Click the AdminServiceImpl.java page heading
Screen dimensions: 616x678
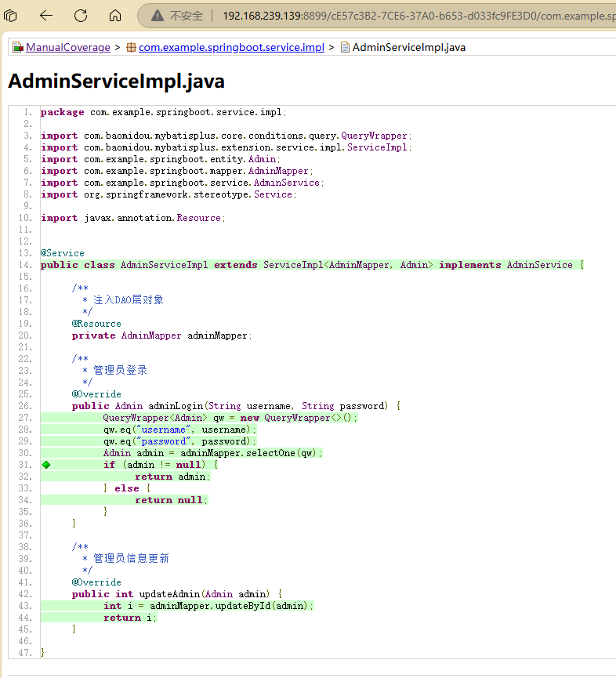116,81
